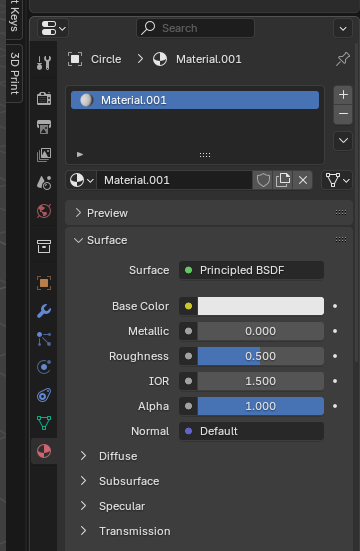The width and height of the screenshot is (360, 551).
Task: Expand the material list filter options
Action: click(80, 154)
